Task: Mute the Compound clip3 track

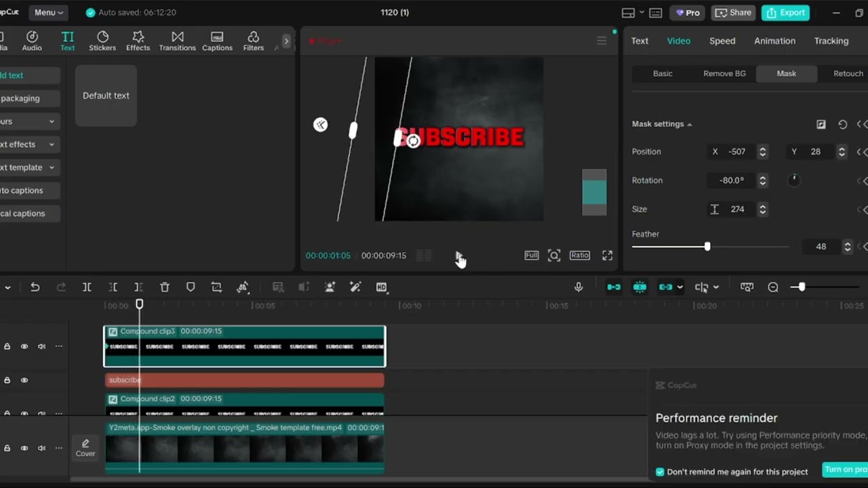Action: pyautogui.click(x=41, y=346)
